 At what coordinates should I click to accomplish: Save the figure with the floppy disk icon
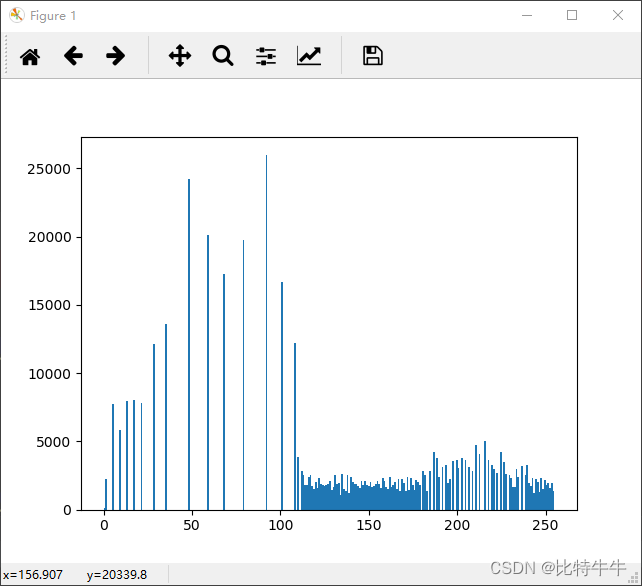coord(373,56)
